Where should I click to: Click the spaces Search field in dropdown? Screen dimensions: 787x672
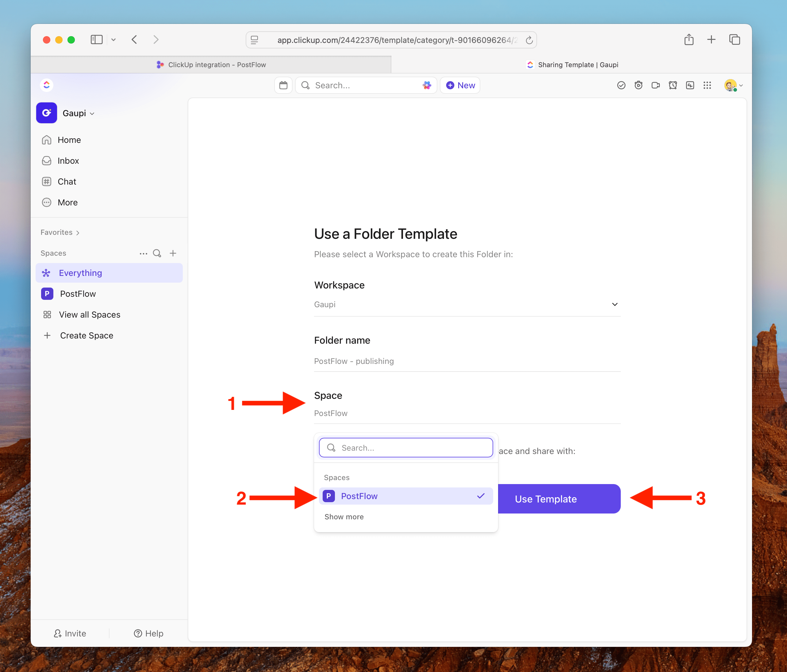click(x=406, y=448)
